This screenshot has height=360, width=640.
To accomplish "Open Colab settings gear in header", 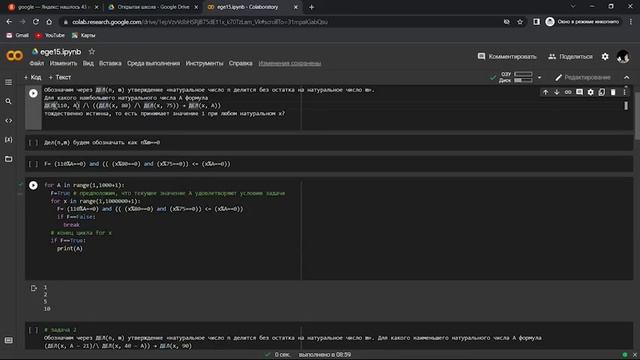I will 605,57.
